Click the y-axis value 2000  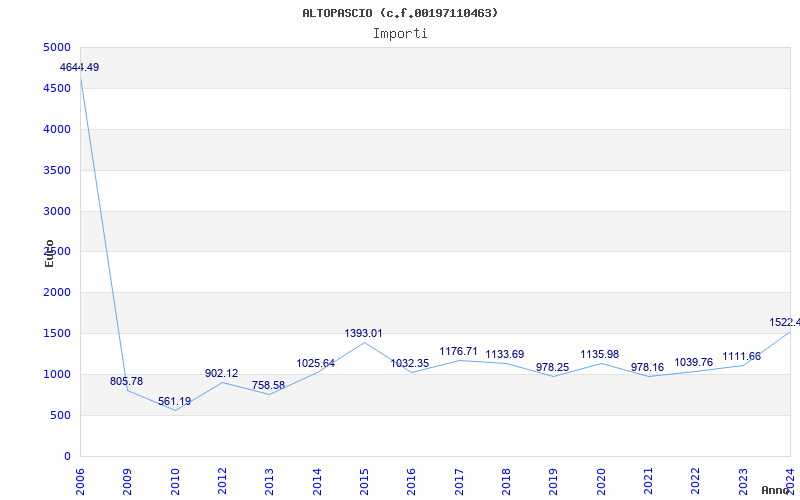[x=57, y=292]
